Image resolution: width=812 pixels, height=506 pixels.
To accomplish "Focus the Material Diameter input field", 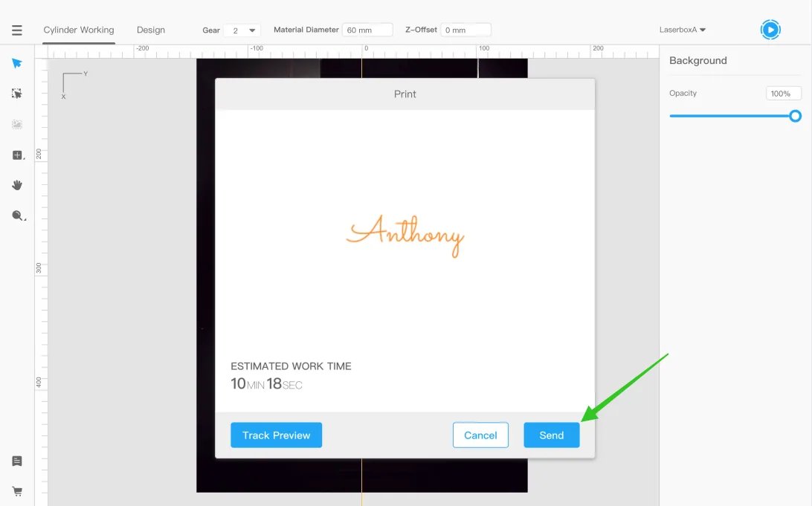I will pos(367,30).
